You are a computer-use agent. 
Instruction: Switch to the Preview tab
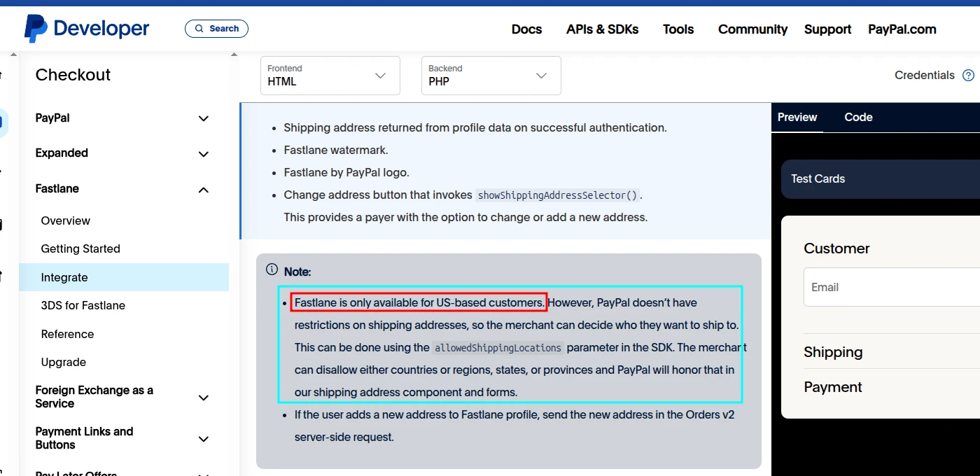tap(797, 118)
